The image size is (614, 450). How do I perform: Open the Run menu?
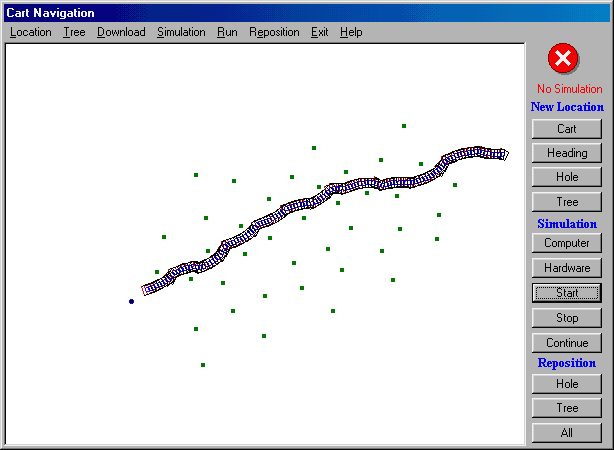pyautogui.click(x=227, y=32)
